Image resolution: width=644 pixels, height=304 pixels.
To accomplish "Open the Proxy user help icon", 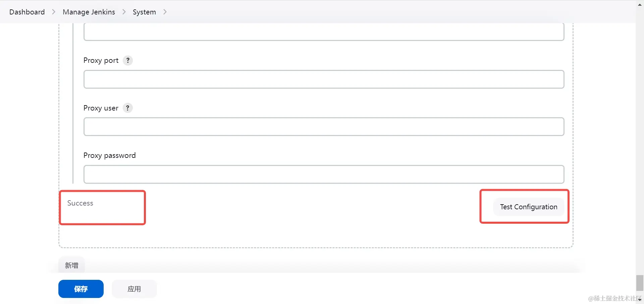I will click(x=127, y=108).
